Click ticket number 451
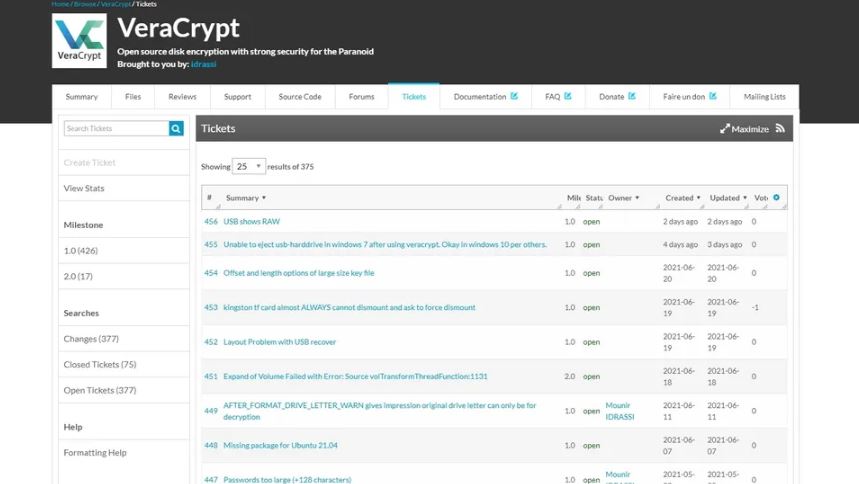The image size is (859, 484). pyautogui.click(x=211, y=377)
